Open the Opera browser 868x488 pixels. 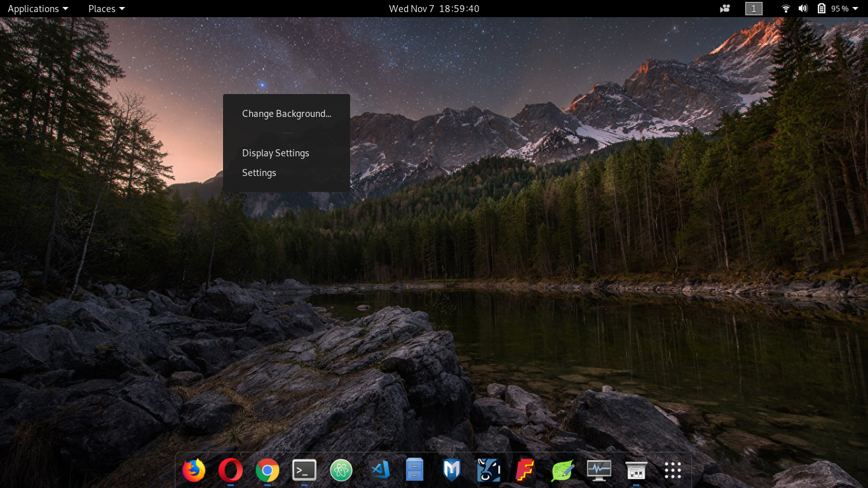(230, 470)
